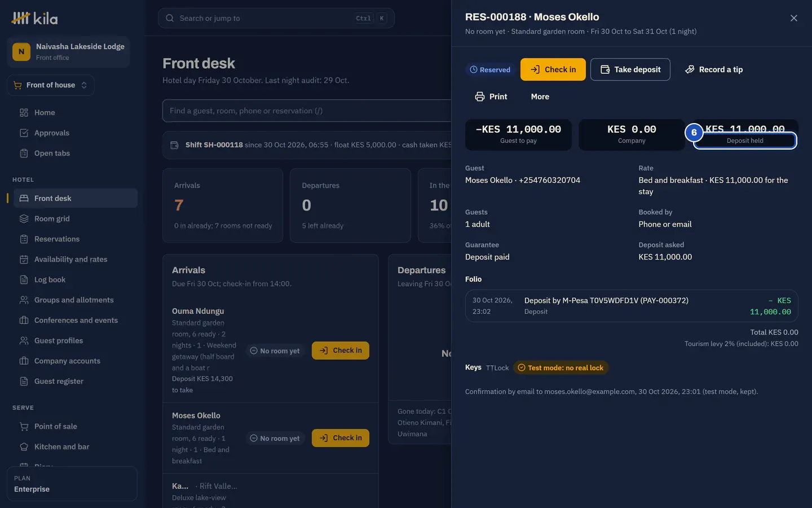Open the M-Pesa deposit folio line
Image resolution: width=812 pixels, height=508 pixels.
tap(632, 306)
